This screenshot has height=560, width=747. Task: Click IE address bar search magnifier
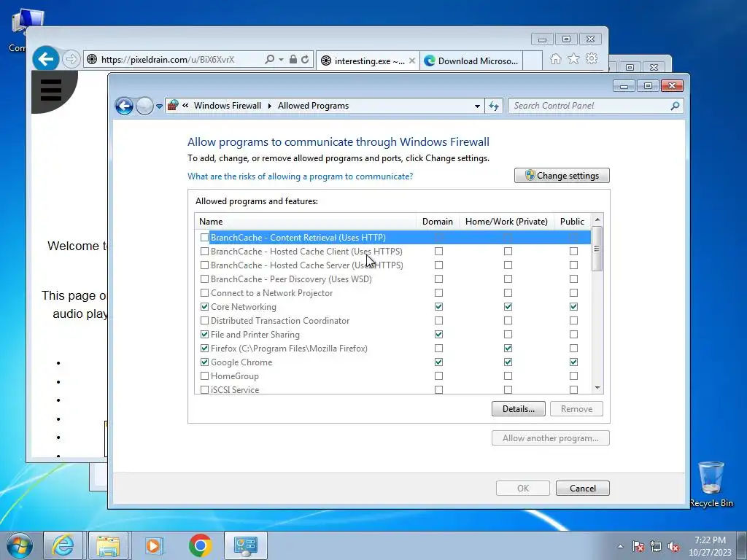pyautogui.click(x=269, y=59)
